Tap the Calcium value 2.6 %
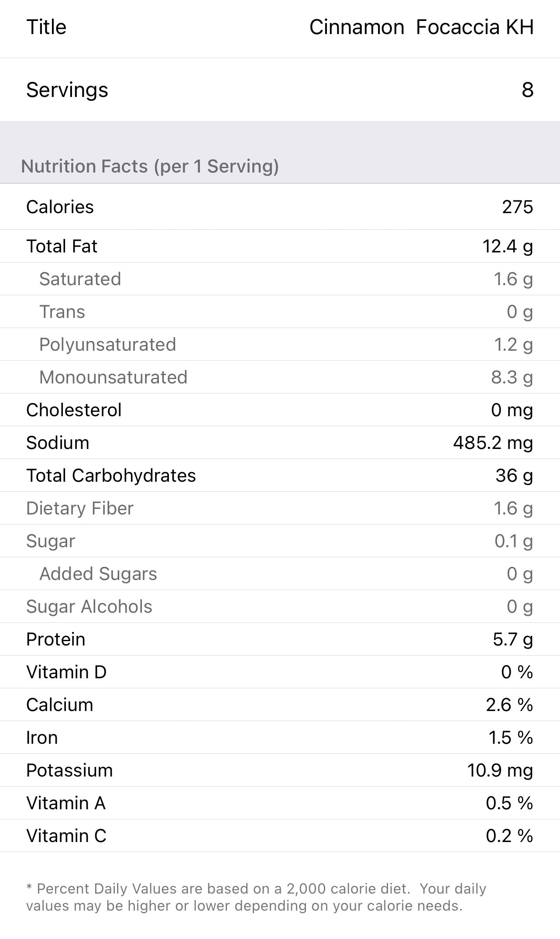This screenshot has width=560, height=939. click(x=509, y=705)
